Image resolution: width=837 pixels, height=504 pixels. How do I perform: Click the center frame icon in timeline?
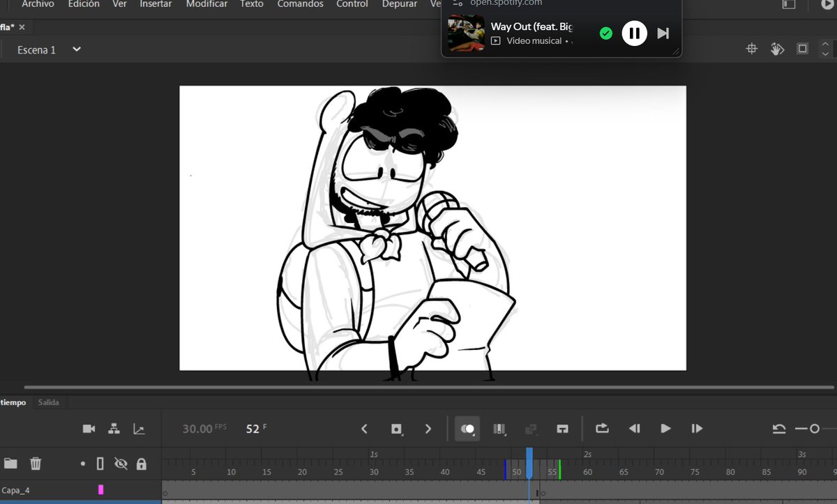pyautogui.click(x=563, y=429)
